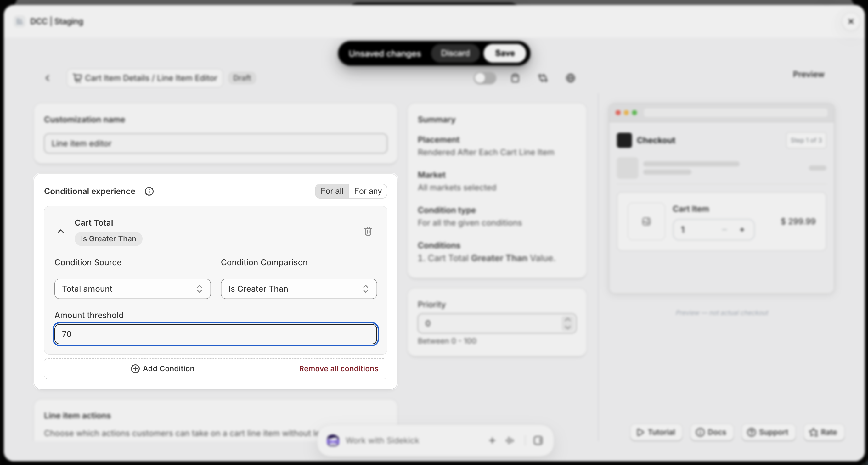Click the info icon beside Conditional experience
This screenshot has width=868, height=465.
[149, 191]
